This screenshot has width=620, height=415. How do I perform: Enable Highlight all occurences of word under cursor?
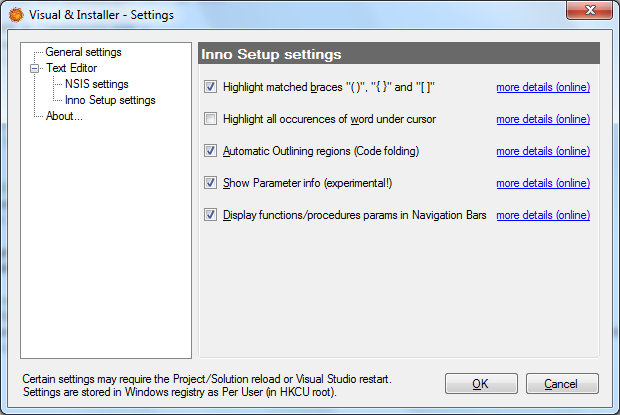(210, 119)
